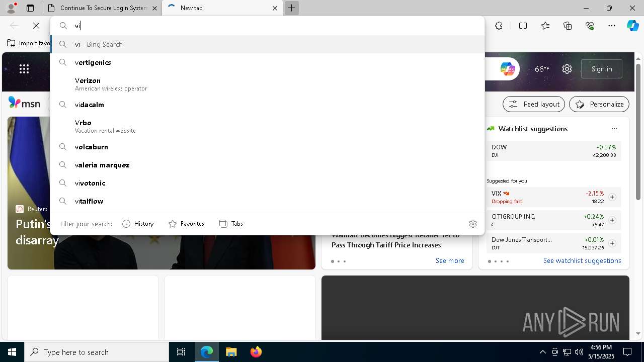
Task: Click the page vertical scrollbar
Action: (x=638, y=132)
